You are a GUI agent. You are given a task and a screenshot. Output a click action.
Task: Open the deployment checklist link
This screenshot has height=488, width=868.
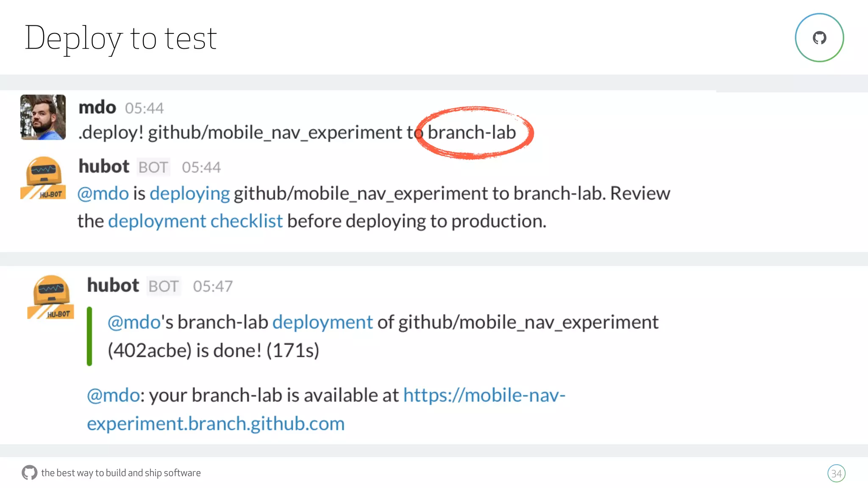pyautogui.click(x=195, y=221)
